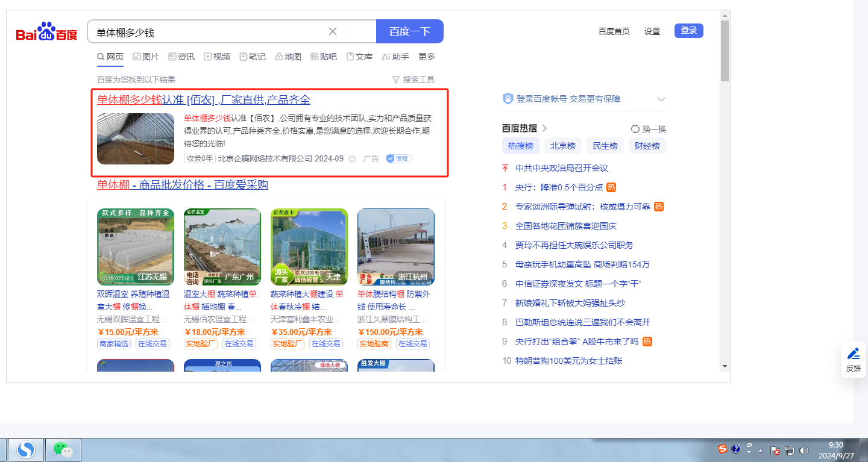Select the 网页 tab
The width and height of the screenshot is (868, 462).
[110, 57]
